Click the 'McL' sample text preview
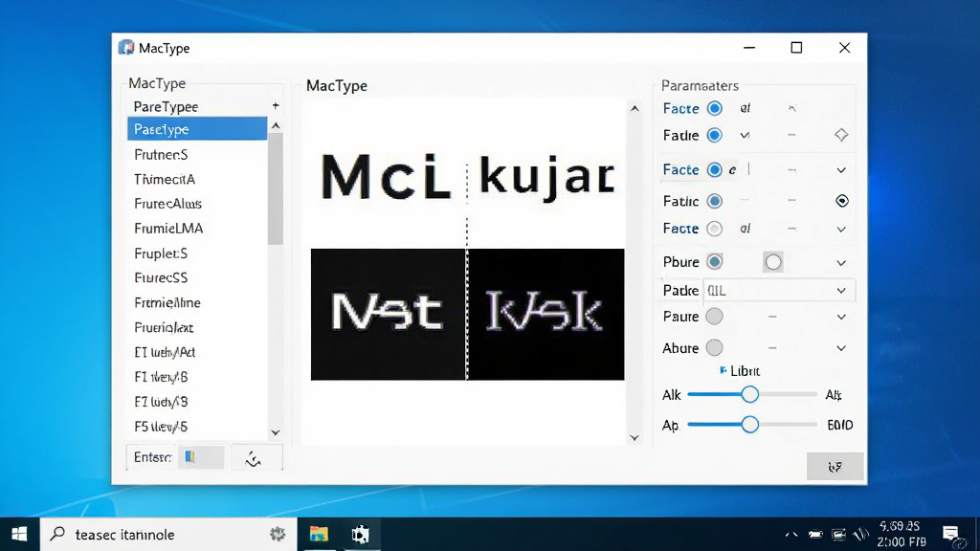This screenshot has width=980, height=551. coord(386,177)
